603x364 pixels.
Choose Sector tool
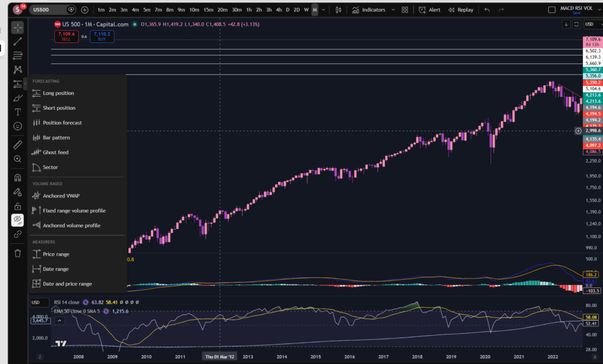point(77,167)
